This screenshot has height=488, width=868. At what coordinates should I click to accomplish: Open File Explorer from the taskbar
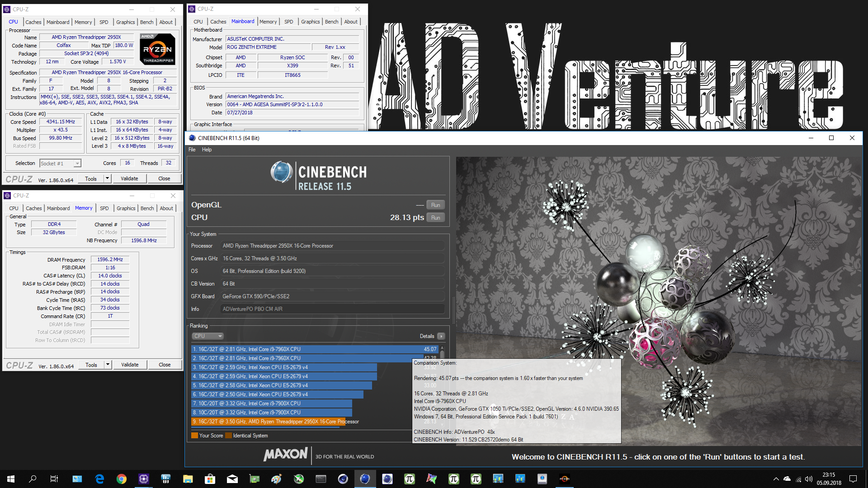(188, 479)
